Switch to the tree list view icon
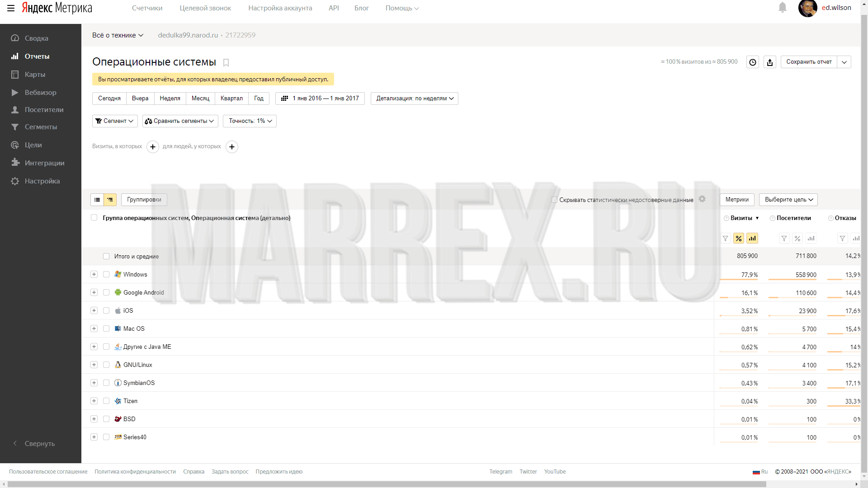Image resolution: width=868 pixels, height=488 pixels. click(x=110, y=200)
